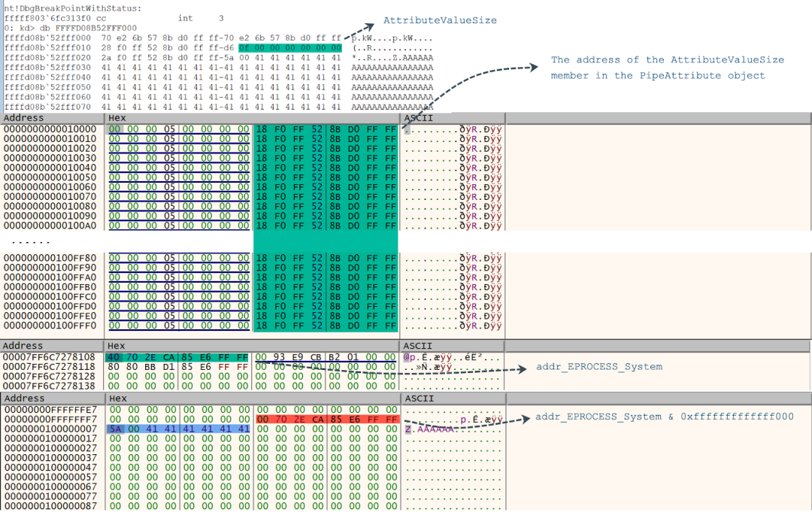Viewport: 812px width, 512px height.
Task: Select address row 000000000100FFF0
Action: pyautogui.click(x=50, y=326)
